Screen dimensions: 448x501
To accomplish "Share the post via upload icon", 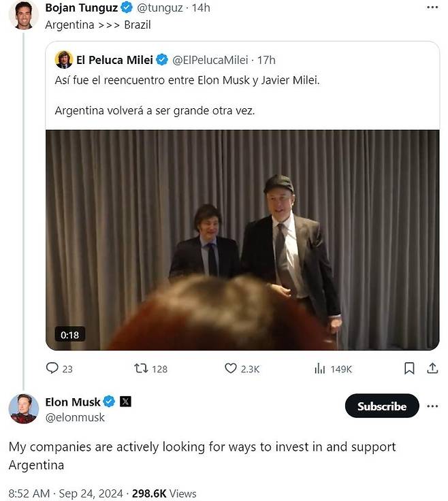I will [432, 368].
